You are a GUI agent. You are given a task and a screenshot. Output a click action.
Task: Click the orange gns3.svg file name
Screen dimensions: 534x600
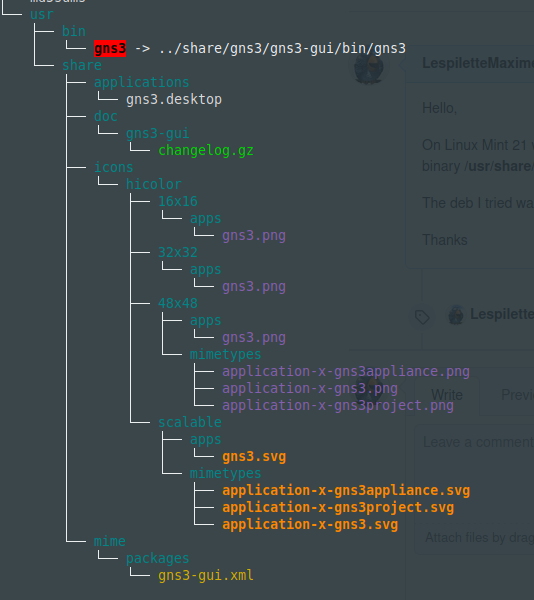coord(254,457)
